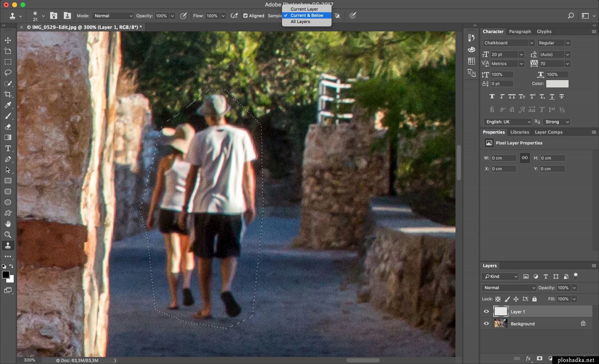Select the Type tool
Image resolution: width=599 pixels, height=364 pixels.
click(x=8, y=148)
